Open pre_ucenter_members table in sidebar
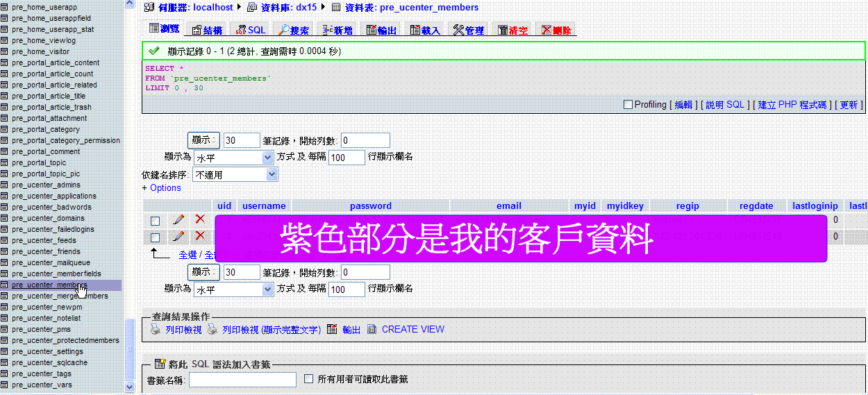Screen dimensions: 868x395 click(x=49, y=285)
